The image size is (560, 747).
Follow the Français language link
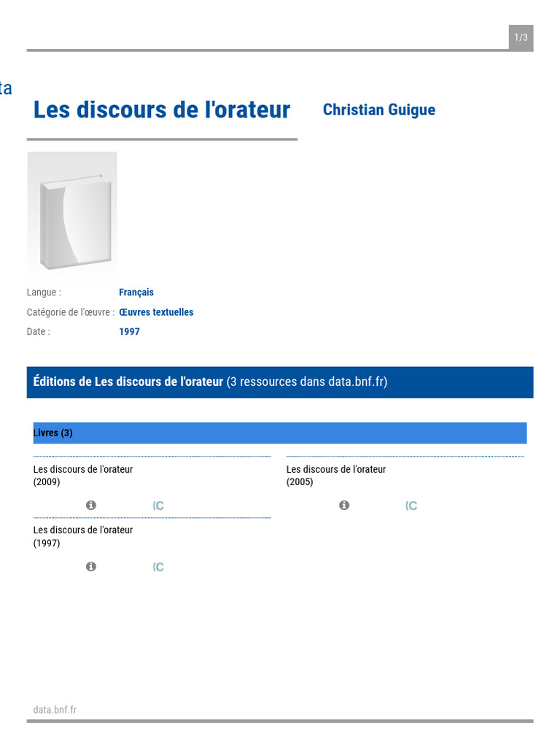tap(136, 293)
